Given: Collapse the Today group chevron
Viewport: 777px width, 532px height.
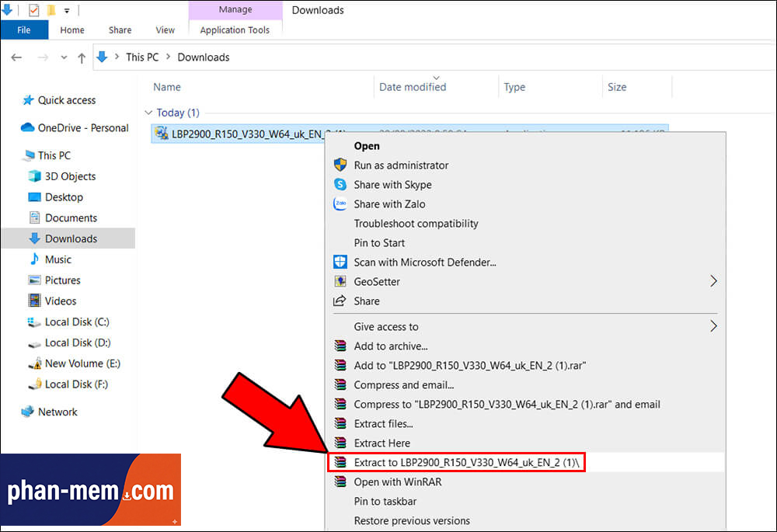Looking at the screenshot, I should coord(148,113).
